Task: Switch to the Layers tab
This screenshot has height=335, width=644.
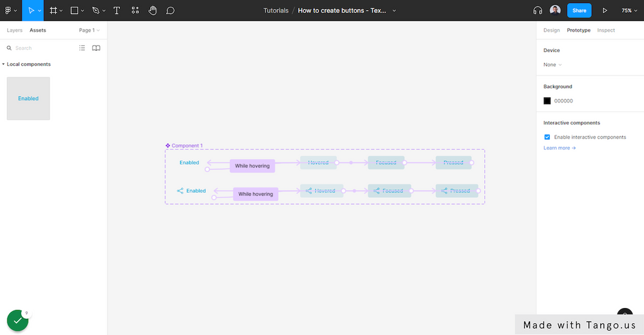Action: pyautogui.click(x=14, y=30)
